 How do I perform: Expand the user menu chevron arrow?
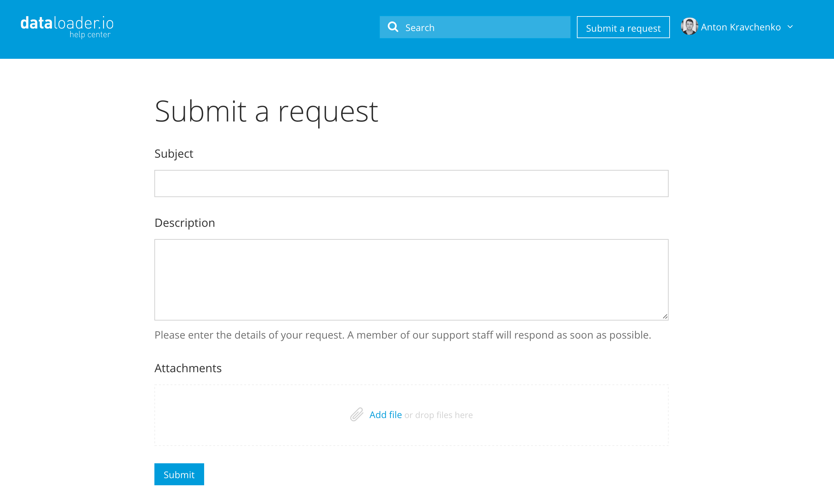tap(790, 27)
